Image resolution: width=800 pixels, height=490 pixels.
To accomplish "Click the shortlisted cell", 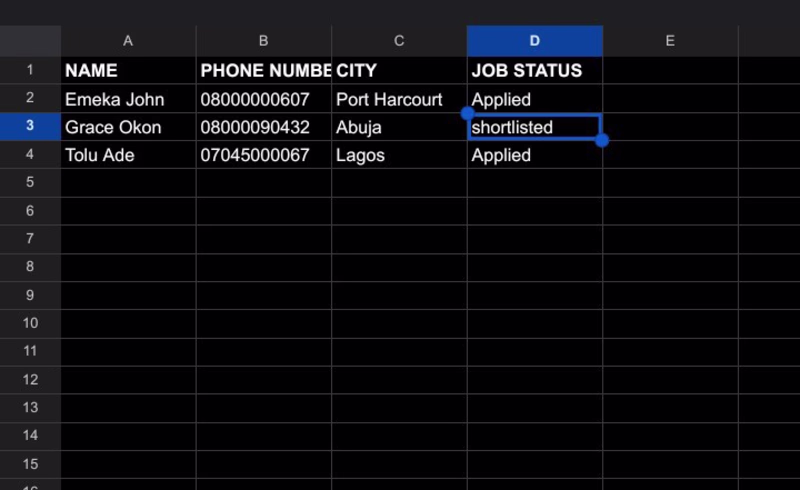I will pyautogui.click(x=535, y=127).
